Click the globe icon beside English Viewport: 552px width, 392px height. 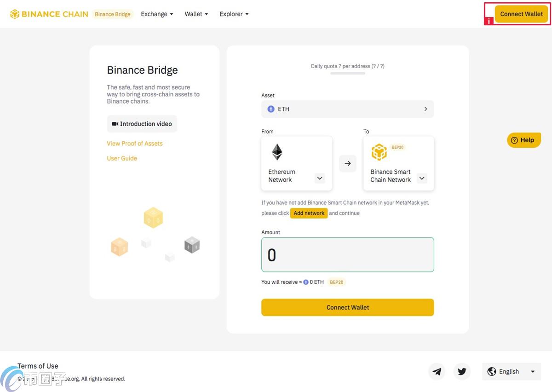tap(492, 371)
